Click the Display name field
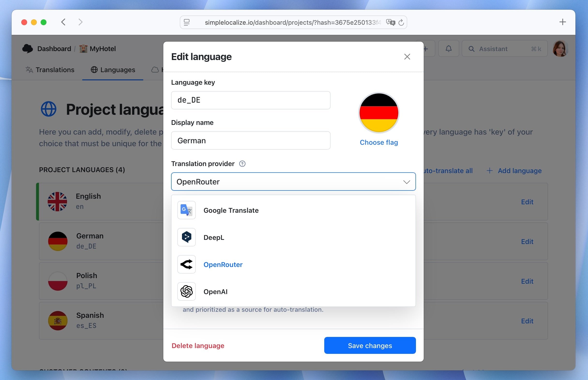Screen dimensions: 588x380 pos(251,140)
